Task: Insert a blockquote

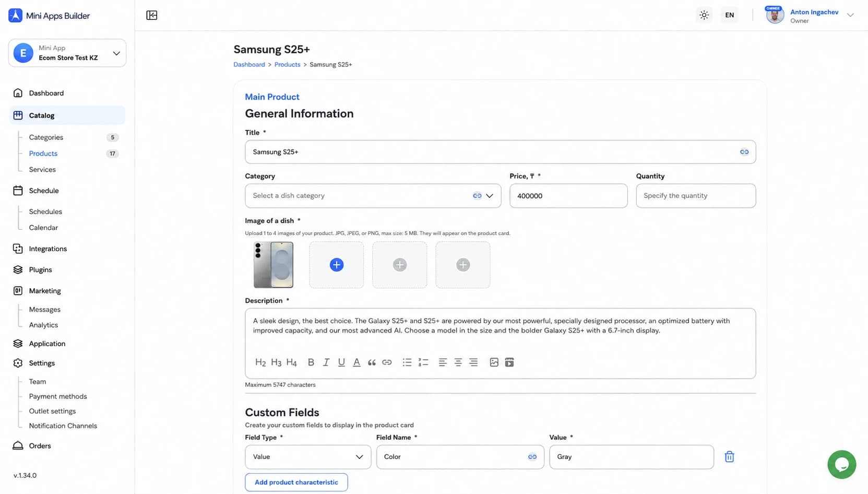Action: 372,362
